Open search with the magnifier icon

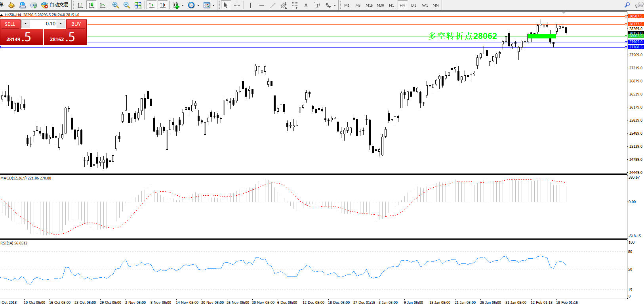[627, 5]
